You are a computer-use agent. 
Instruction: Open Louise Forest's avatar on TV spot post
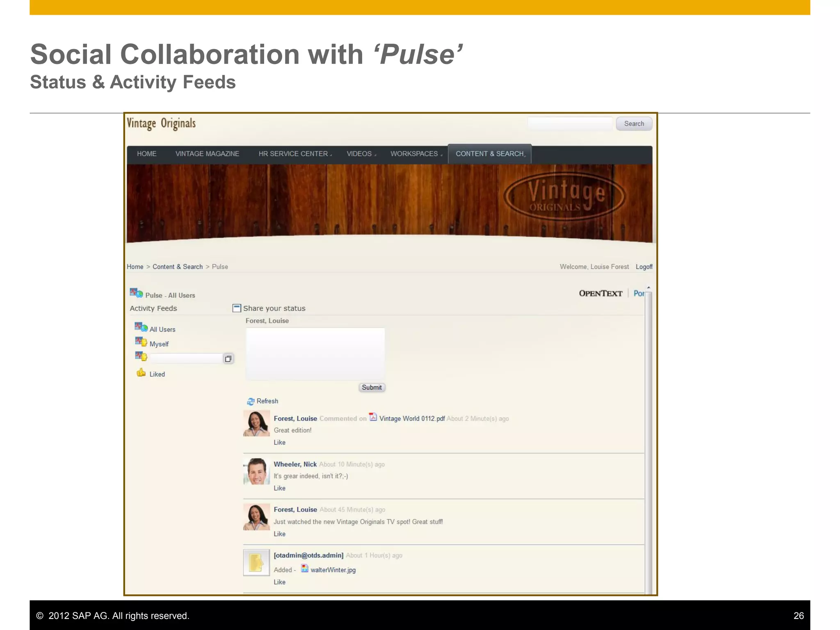[257, 517]
